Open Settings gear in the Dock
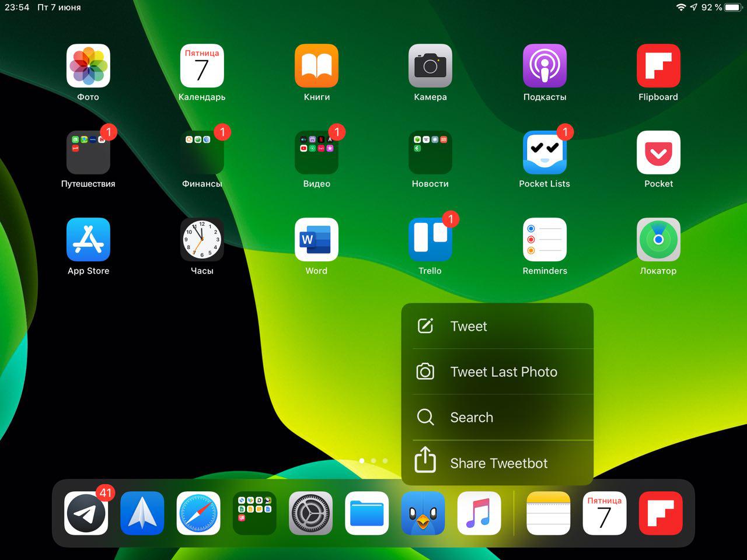The height and width of the screenshot is (560, 747). tap(310, 513)
